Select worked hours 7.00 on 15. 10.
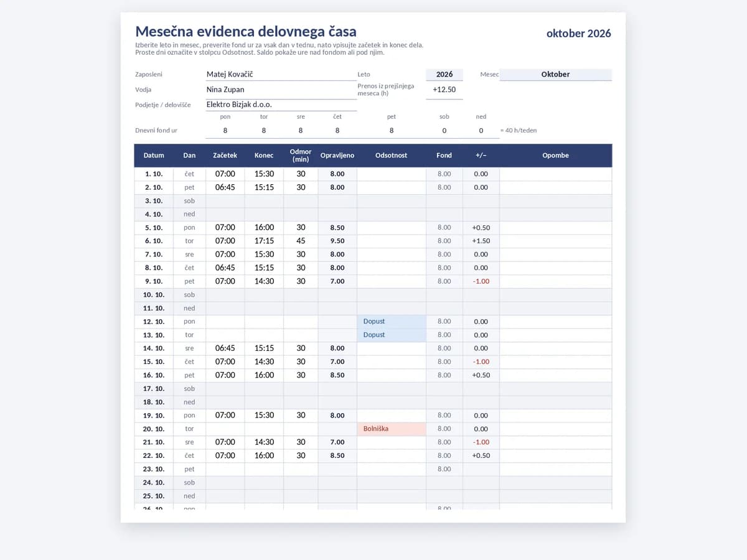 pyautogui.click(x=337, y=362)
